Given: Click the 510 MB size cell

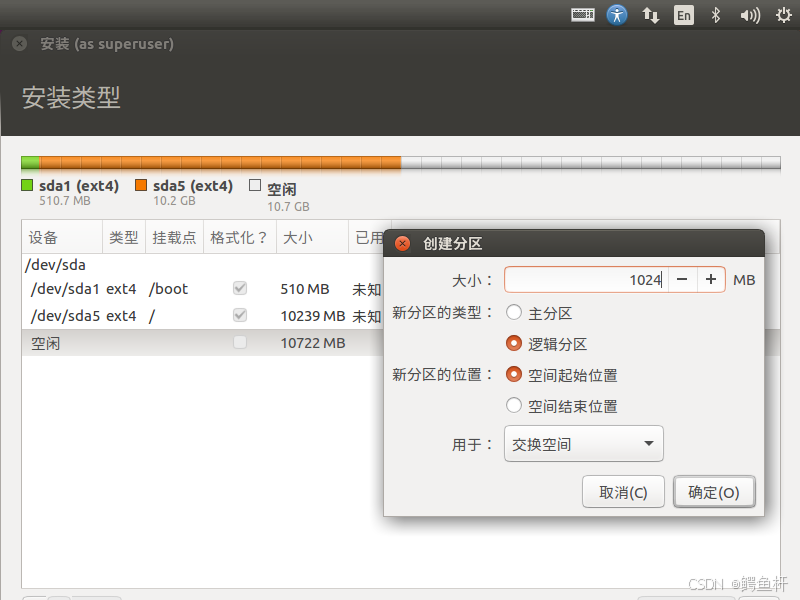Looking at the screenshot, I should pos(305,289).
